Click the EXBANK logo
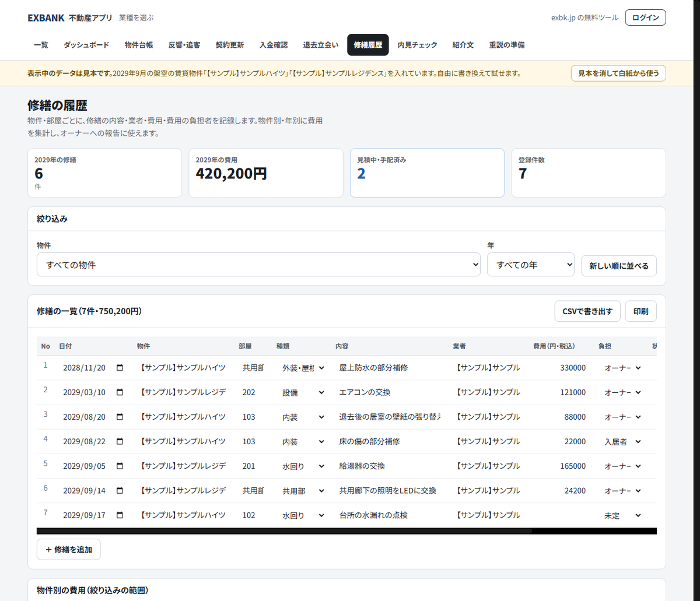700x601 pixels. [46, 18]
